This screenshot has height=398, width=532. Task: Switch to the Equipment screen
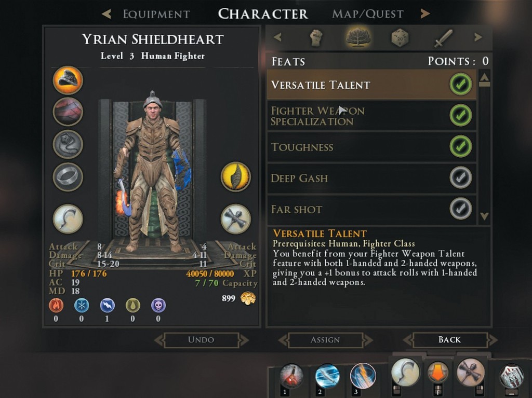pyautogui.click(x=156, y=14)
